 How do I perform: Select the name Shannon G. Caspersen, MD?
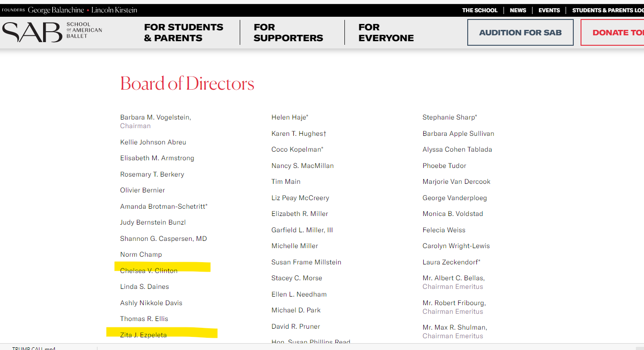pyautogui.click(x=164, y=239)
